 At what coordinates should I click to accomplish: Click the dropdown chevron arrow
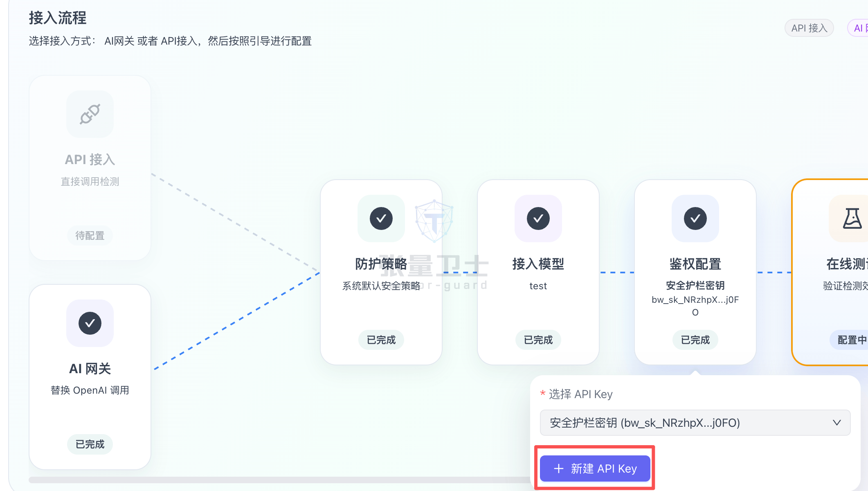click(x=837, y=423)
